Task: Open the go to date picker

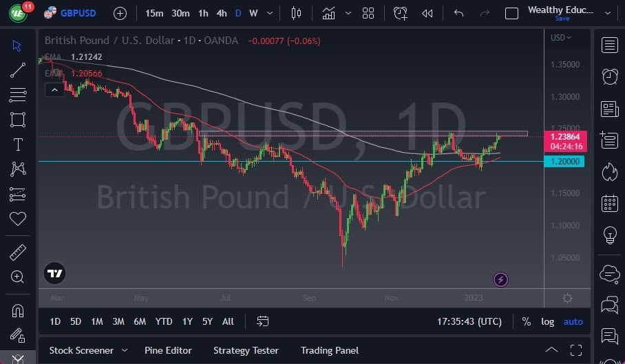Action: 262,321
